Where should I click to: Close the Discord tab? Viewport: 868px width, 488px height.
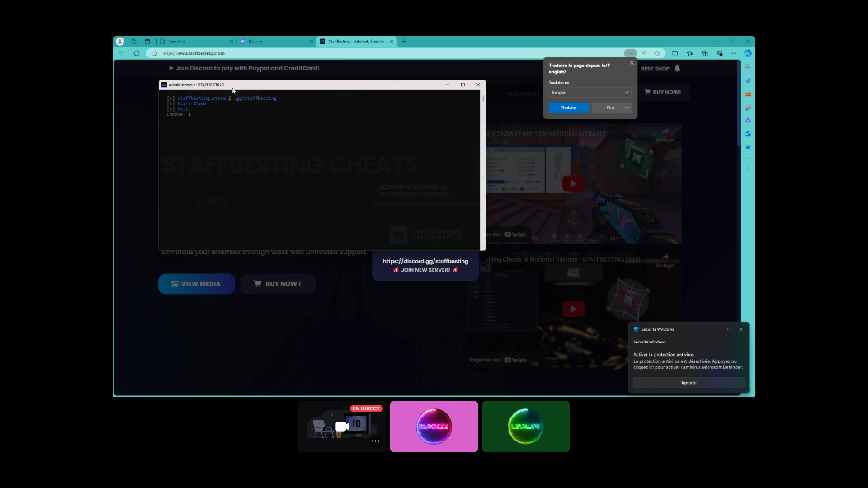click(x=311, y=42)
